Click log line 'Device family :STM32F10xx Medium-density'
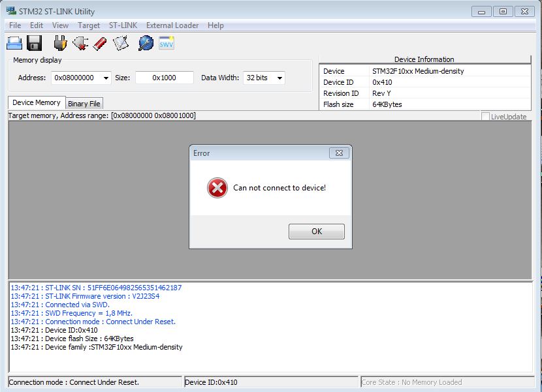 [x=97, y=347]
